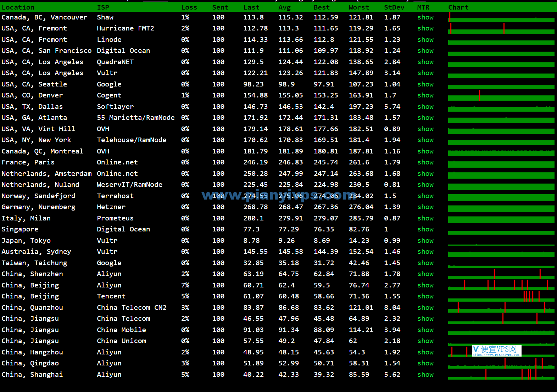Show MTR for Quanzhou China Telecom CN2
Viewport: 557px width, 392px height.
(x=425, y=308)
